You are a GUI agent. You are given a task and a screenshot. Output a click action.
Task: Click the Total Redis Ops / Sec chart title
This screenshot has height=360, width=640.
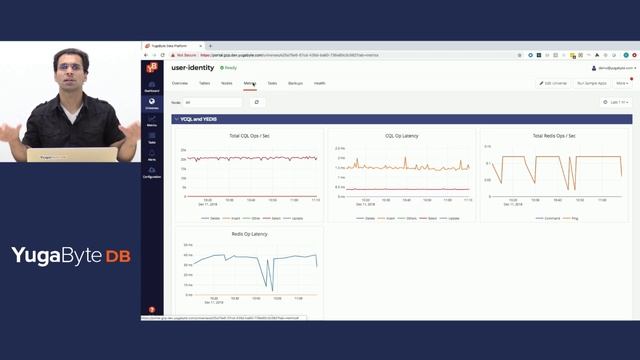[554, 136]
